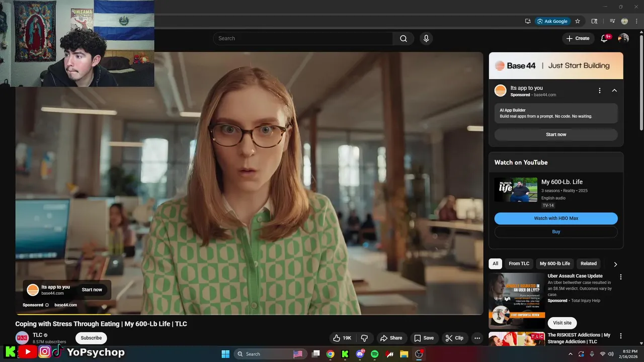This screenshot has height=362, width=644.
Task: Dislike the video with the thumbs down
Action: 365,338
